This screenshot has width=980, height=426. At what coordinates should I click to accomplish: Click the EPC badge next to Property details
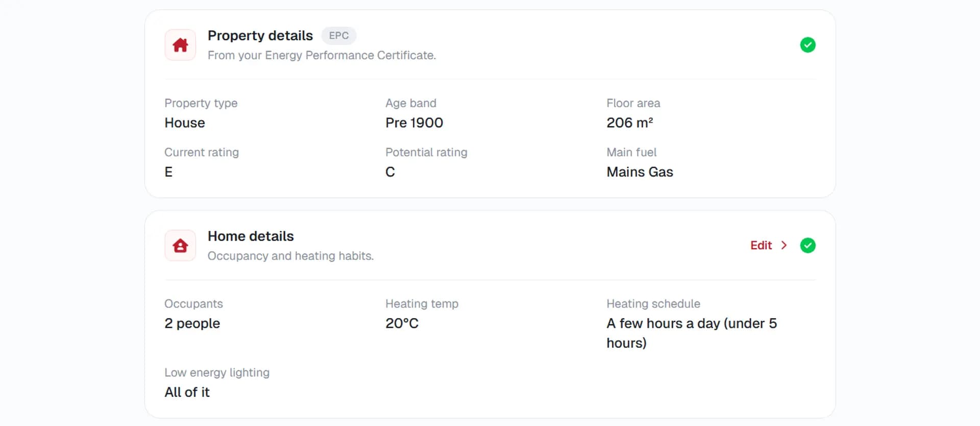tap(338, 36)
